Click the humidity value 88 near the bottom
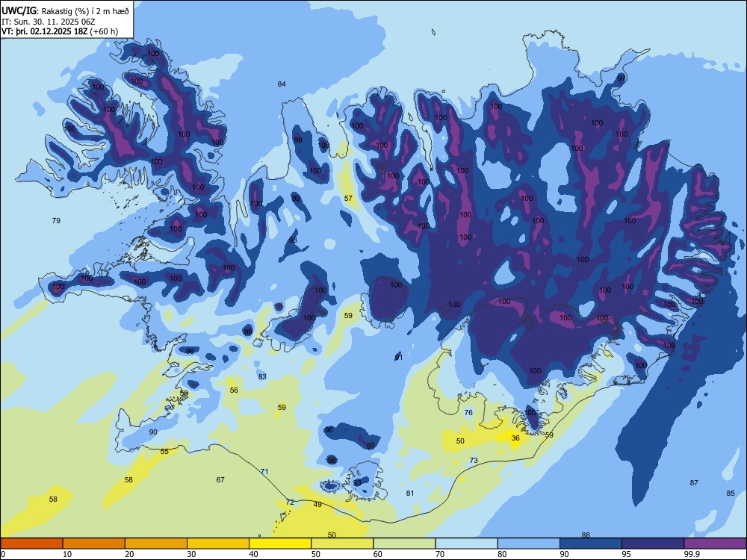 [x=586, y=535]
